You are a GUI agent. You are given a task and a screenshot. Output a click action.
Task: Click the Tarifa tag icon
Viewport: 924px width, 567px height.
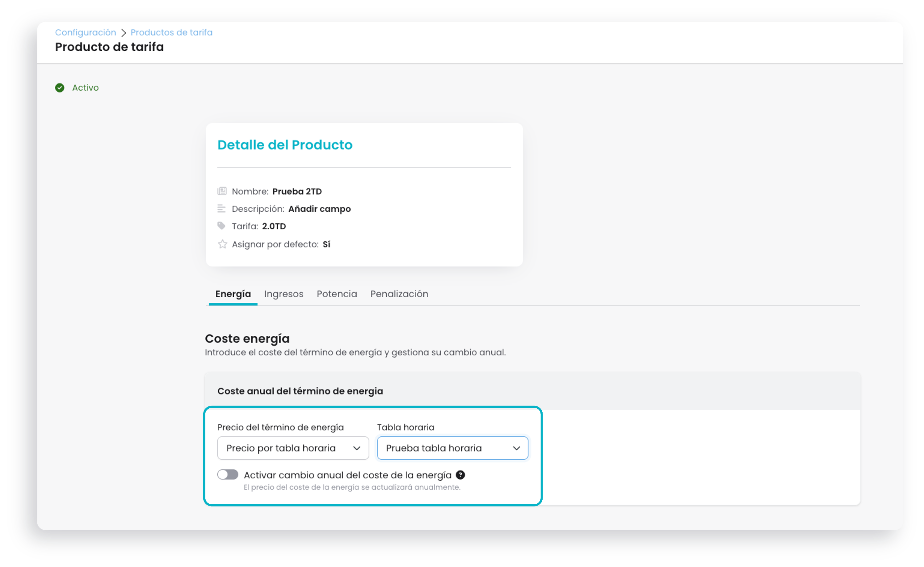click(x=221, y=226)
